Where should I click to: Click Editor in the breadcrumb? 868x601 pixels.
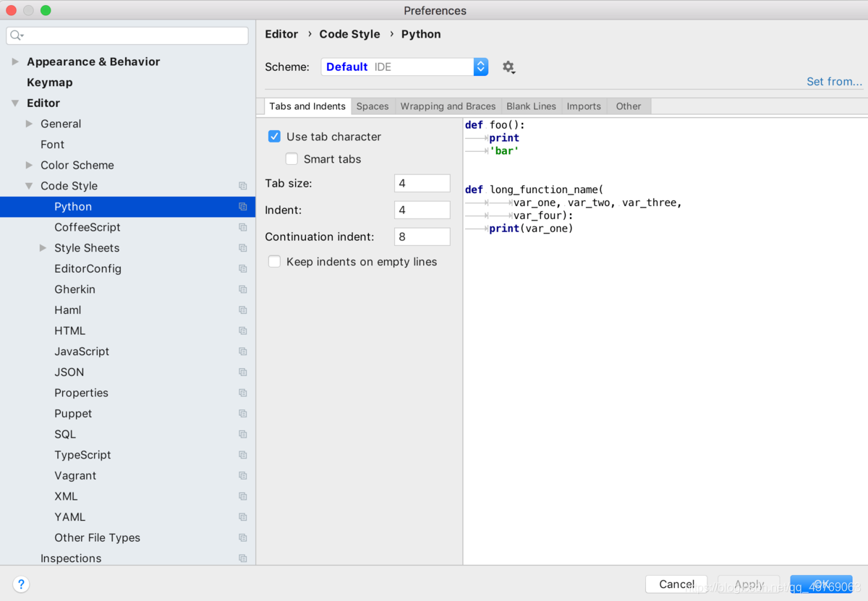281,34
